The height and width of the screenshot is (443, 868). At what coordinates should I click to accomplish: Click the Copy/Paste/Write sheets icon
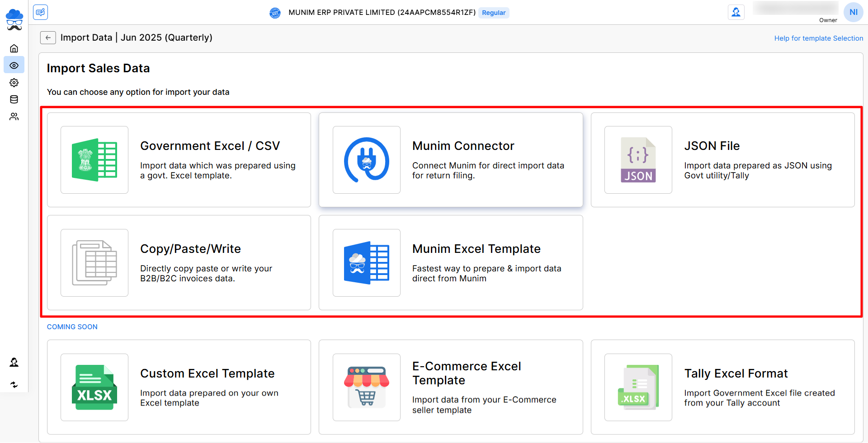pyautogui.click(x=94, y=263)
